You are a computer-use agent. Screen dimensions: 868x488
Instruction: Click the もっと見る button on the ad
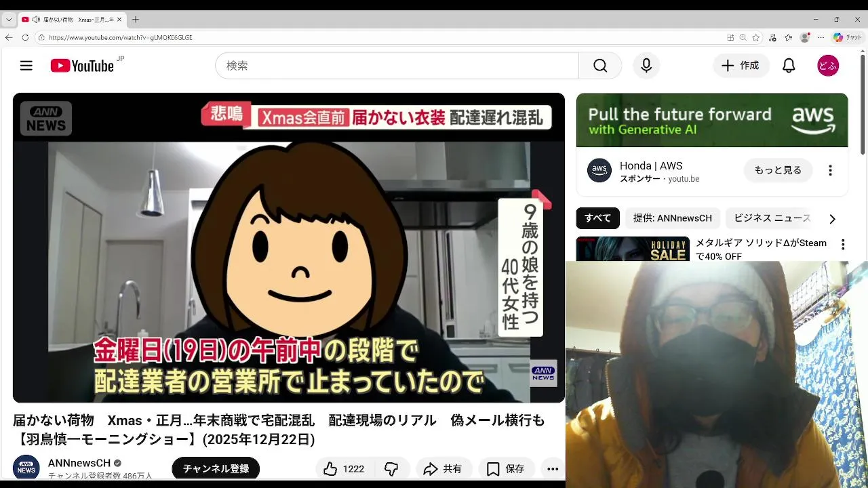click(x=778, y=170)
